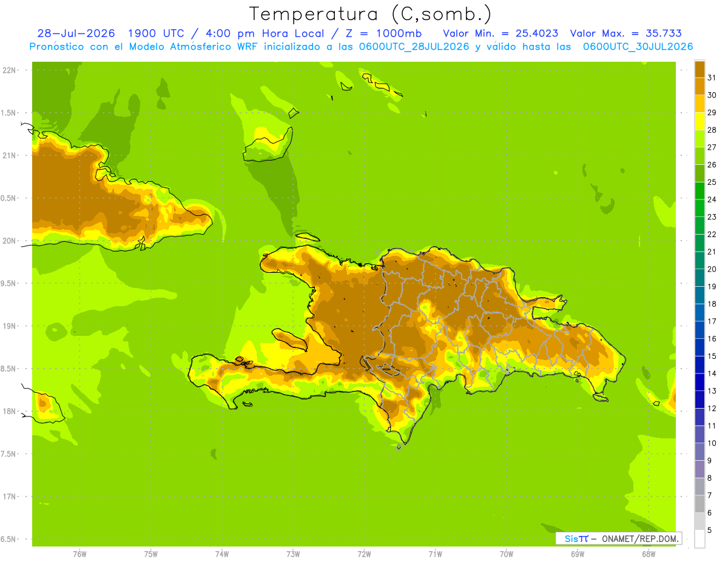
Task: Select the '28-Jul-2026' date text
Action: 76,33
